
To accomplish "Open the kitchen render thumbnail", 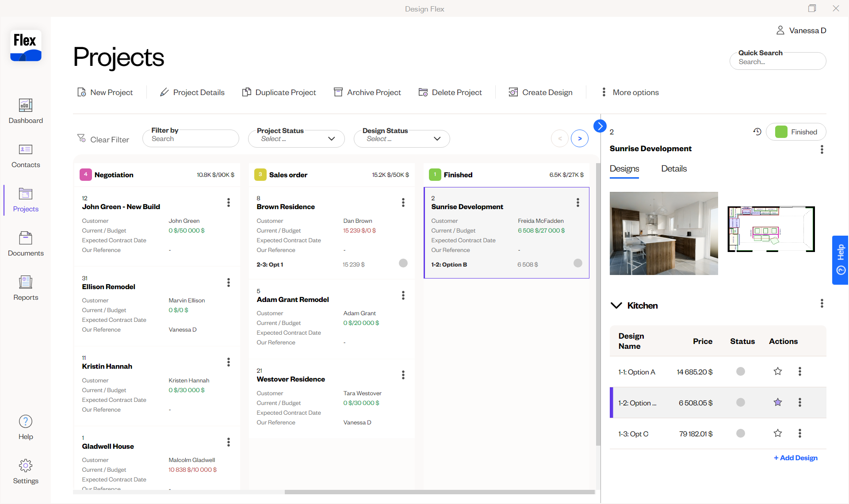I will pyautogui.click(x=664, y=233).
